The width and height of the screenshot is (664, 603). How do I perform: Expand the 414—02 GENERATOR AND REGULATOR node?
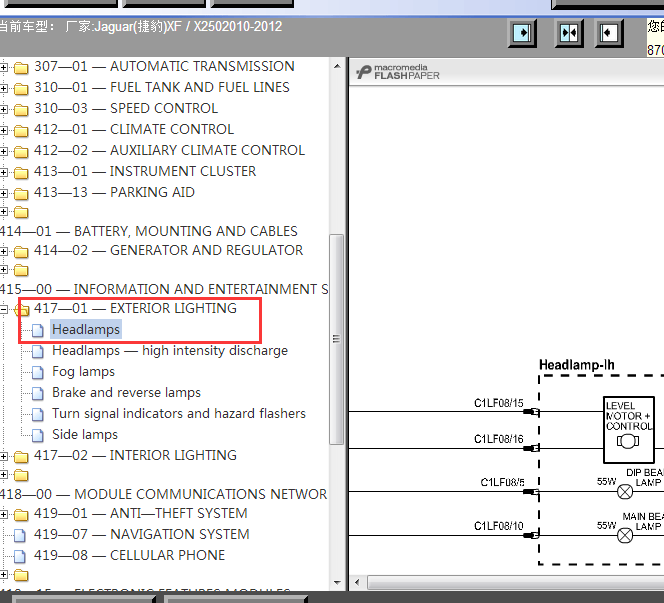pyautogui.click(x=3, y=252)
